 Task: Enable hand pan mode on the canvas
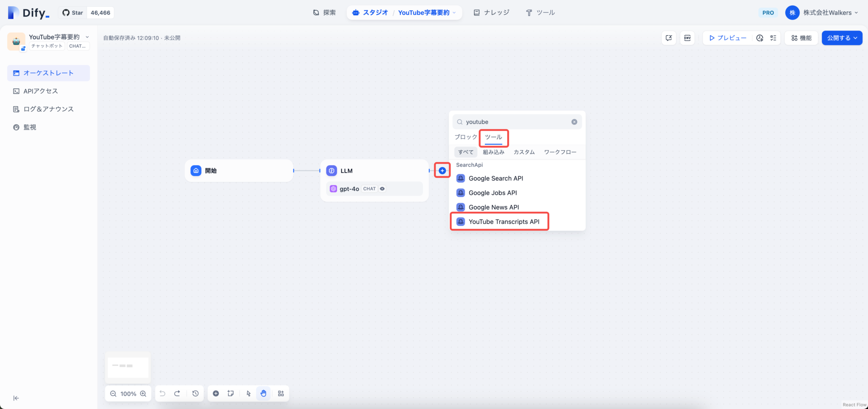(x=263, y=393)
